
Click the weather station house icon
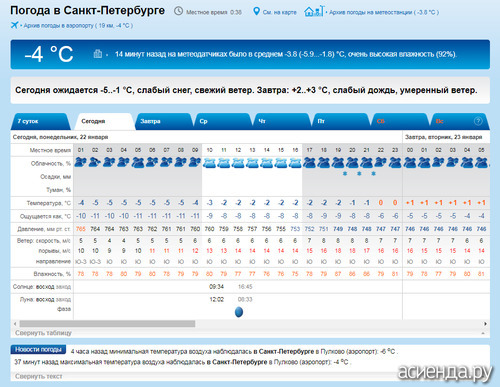tap(313, 11)
